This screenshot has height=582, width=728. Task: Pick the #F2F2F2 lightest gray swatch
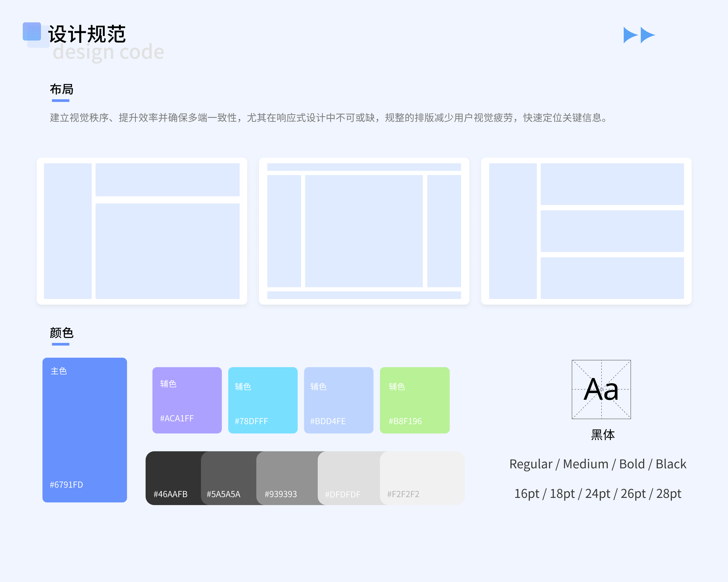[422, 478]
